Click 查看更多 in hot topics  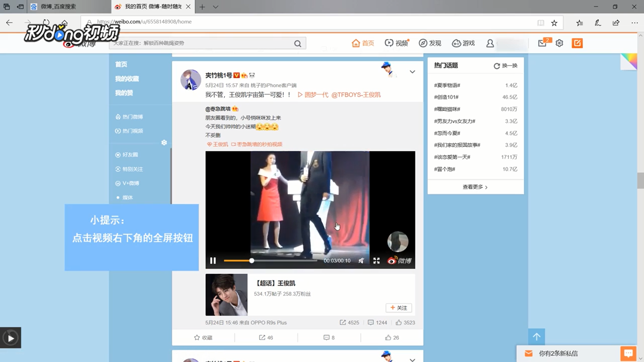coord(475,187)
